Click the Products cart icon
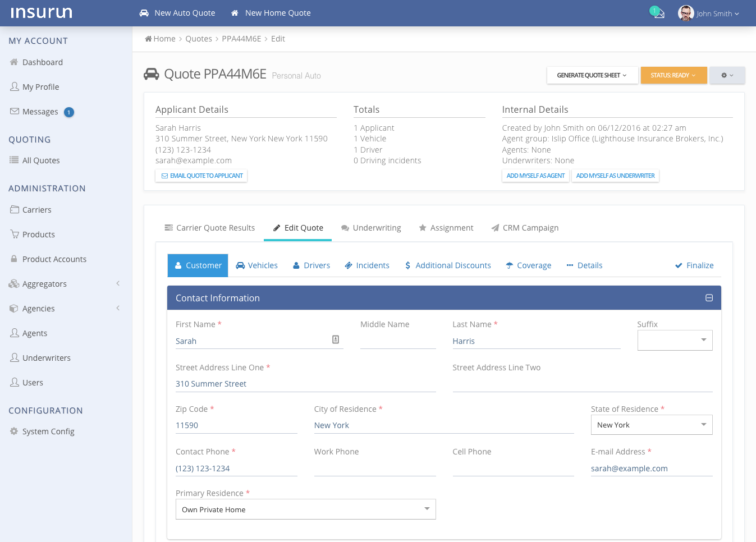The image size is (756, 542). [x=15, y=234]
